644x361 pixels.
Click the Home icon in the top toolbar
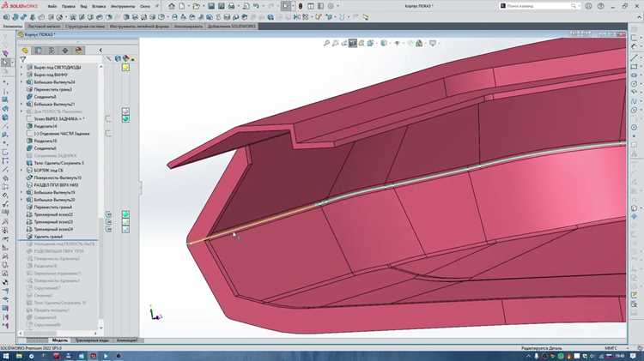[x=172, y=6]
